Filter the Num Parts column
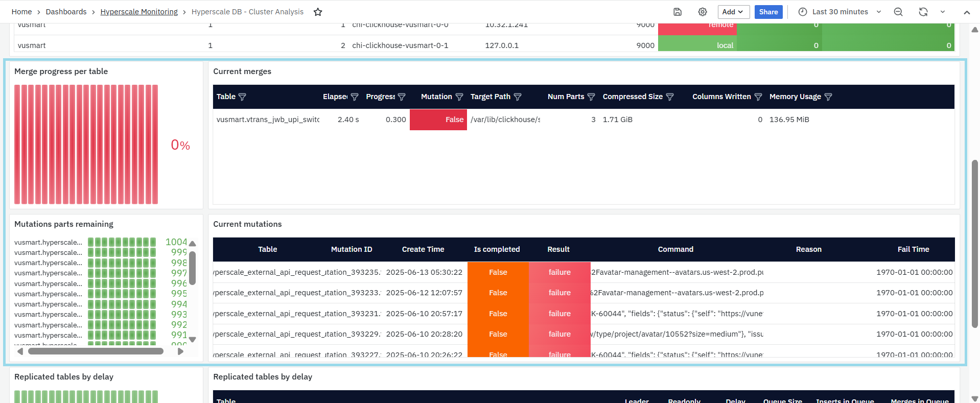Screen dimensions: 980x403 [591, 97]
